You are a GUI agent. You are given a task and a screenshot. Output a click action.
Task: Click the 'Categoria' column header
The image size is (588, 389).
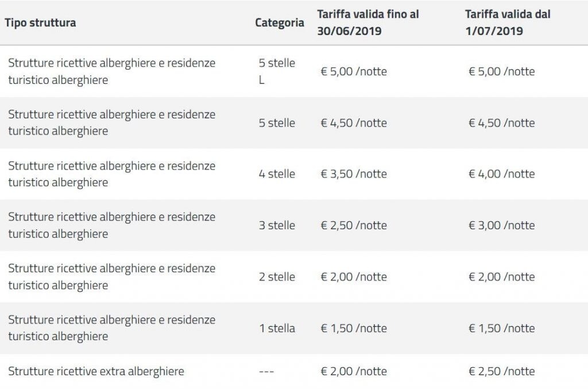point(280,23)
